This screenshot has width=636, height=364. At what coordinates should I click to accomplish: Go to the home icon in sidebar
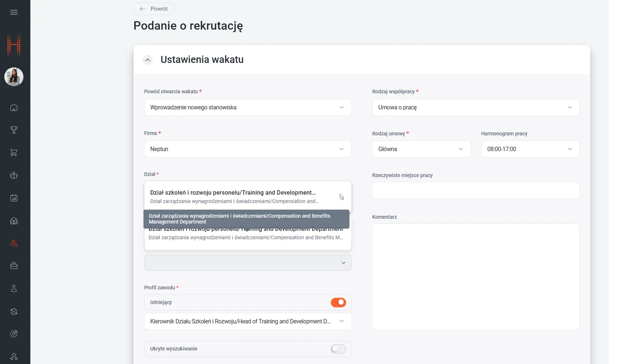pyautogui.click(x=14, y=108)
